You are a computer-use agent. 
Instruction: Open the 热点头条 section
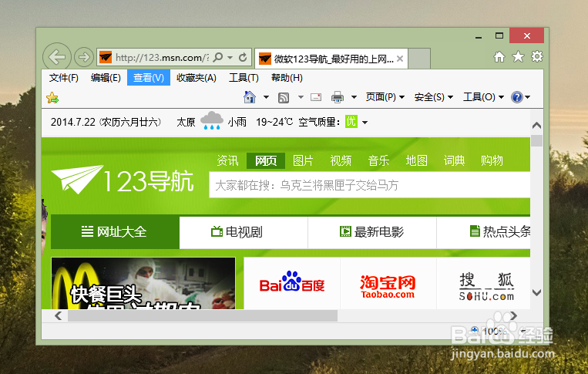click(484, 232)
